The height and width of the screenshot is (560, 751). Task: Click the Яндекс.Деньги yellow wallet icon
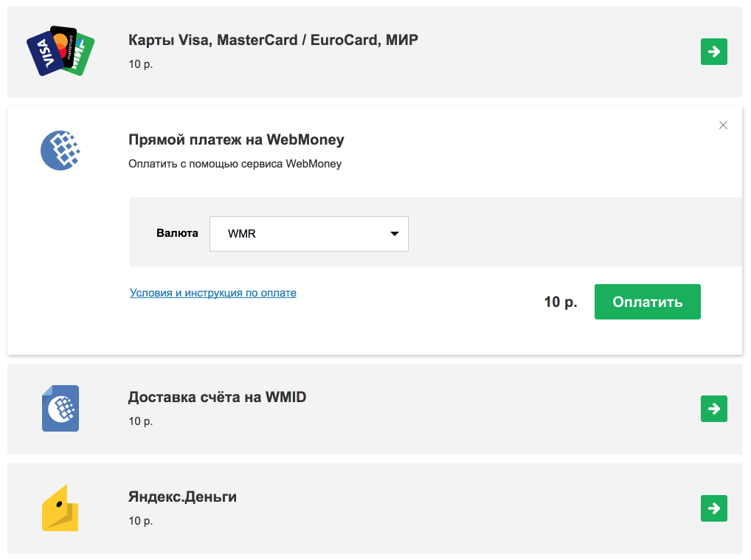(x=60, y=508)
